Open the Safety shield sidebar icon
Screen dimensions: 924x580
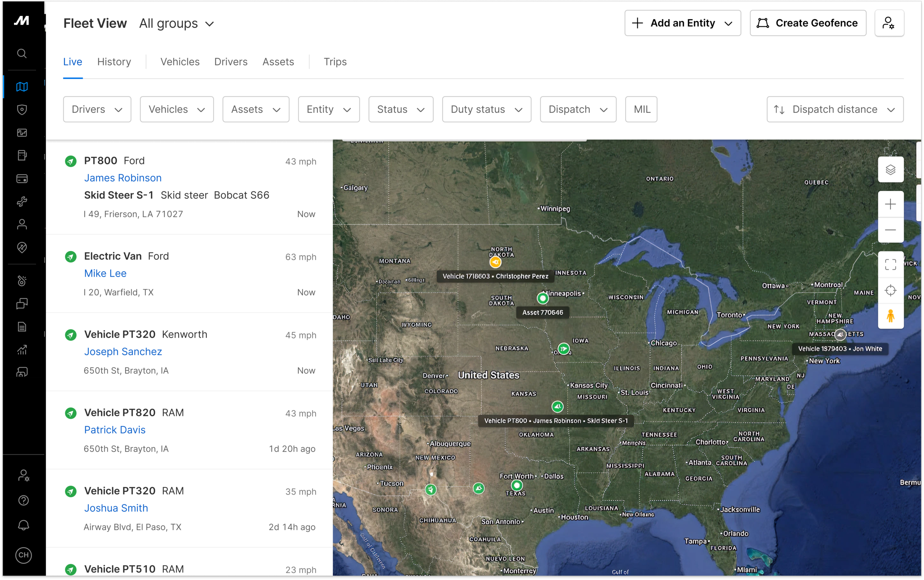click(x=22, y=110)
